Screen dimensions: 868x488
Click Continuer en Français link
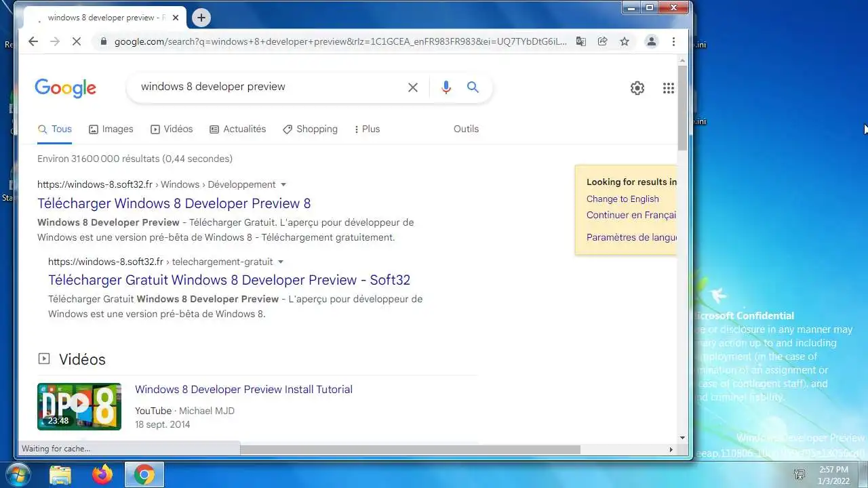coord(631,215)
